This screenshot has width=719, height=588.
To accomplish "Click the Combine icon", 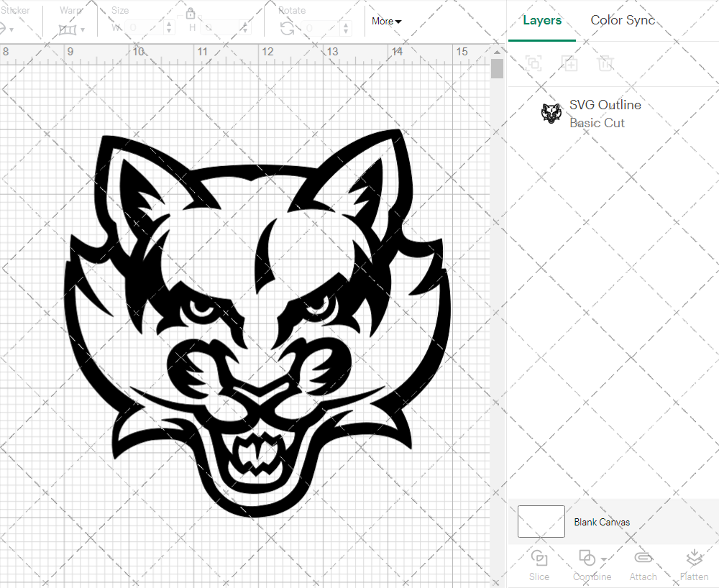I will click(587, 559).
